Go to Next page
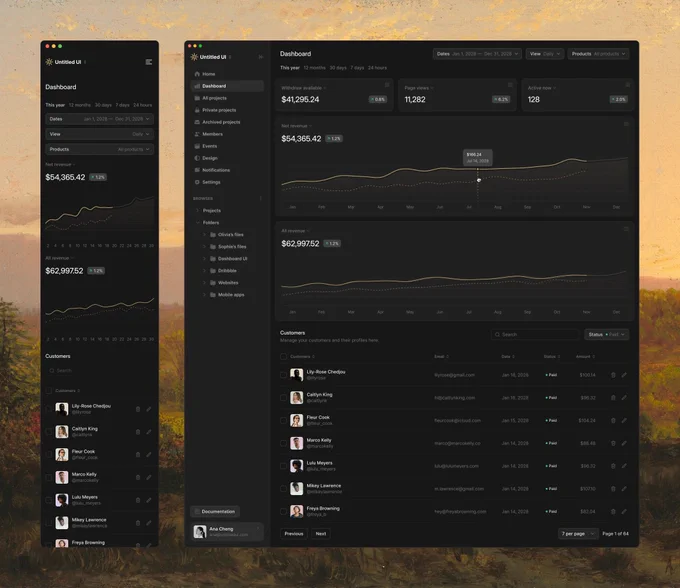Image resolution: width=680 pixels, height=588 pixels. [321, 534]
